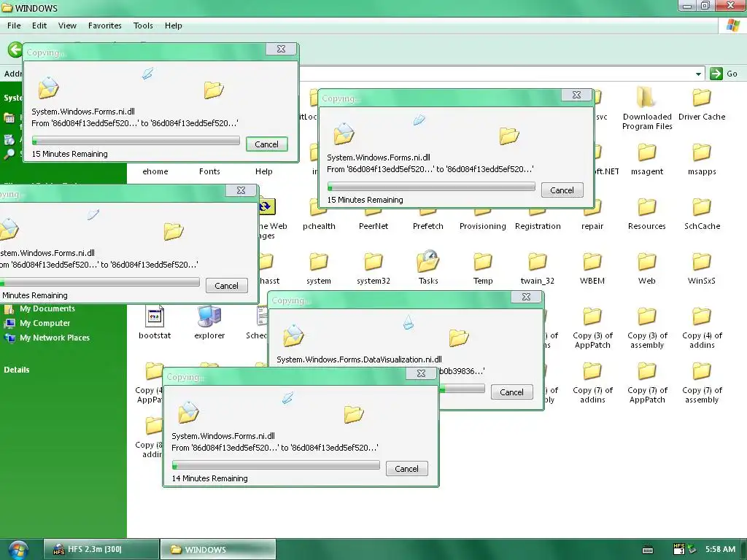Open the File menu

pos(14,26)
